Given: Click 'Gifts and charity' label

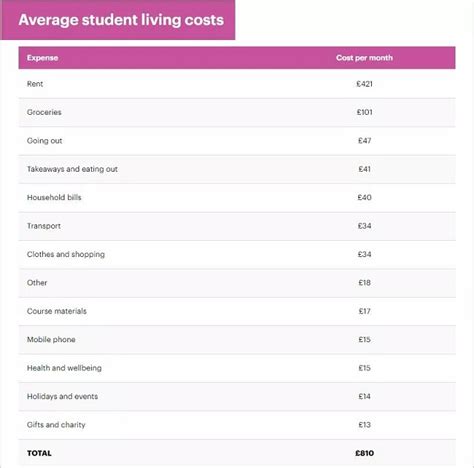Looking at the screenshot, I should click(56, 425).
